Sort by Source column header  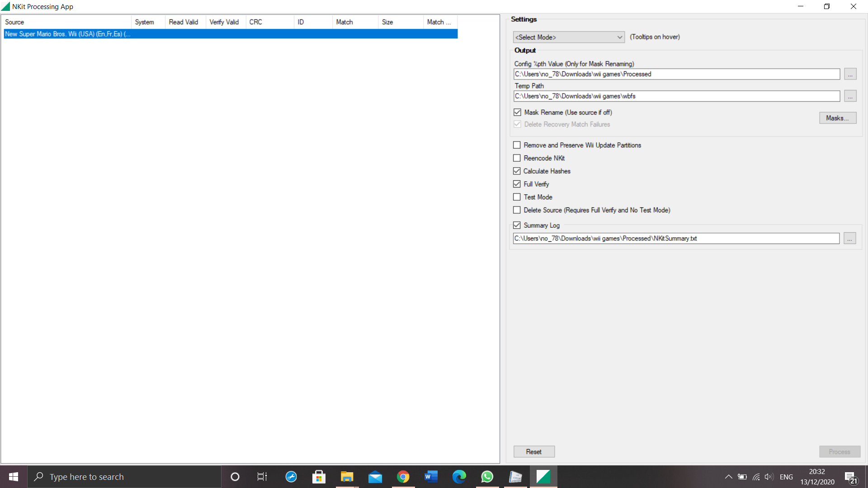(67, 22)
